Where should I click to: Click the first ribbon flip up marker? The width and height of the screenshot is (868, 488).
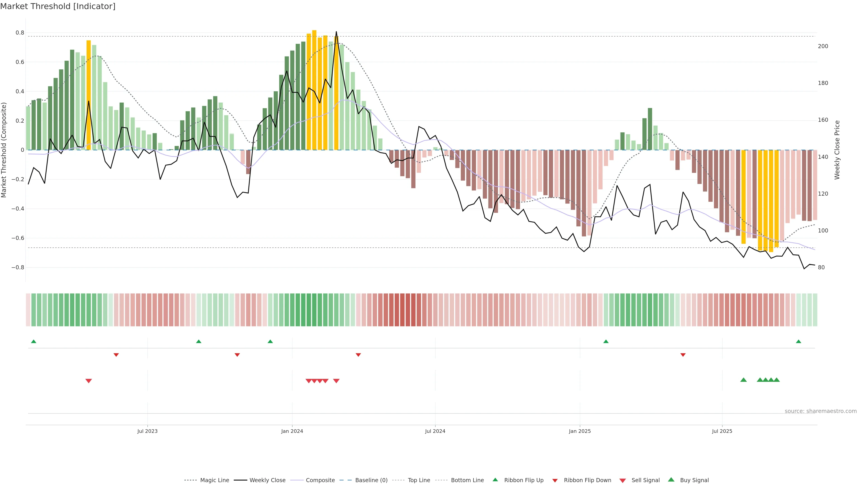click(x=33, y=342)
